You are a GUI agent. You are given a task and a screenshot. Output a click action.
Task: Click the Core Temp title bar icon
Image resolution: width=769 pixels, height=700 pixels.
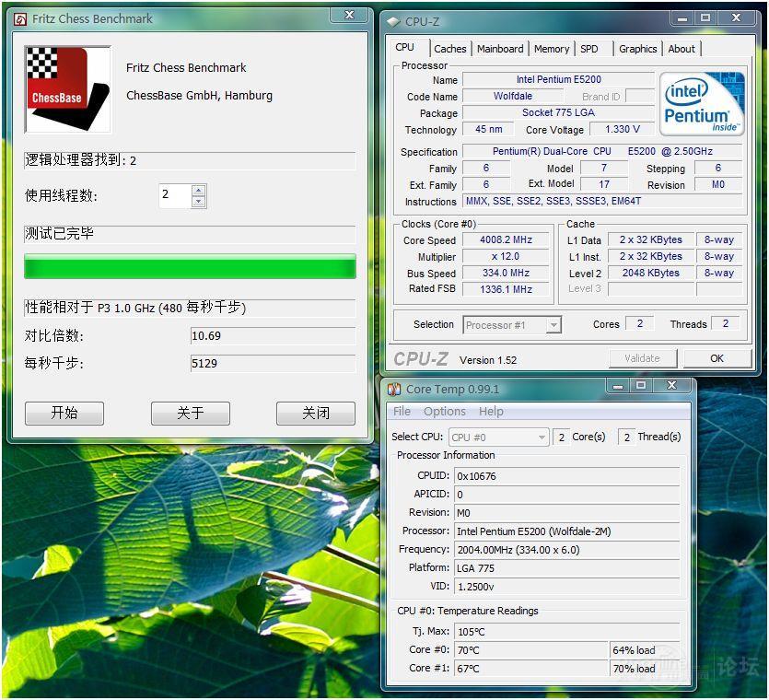(x=394, y=390)
